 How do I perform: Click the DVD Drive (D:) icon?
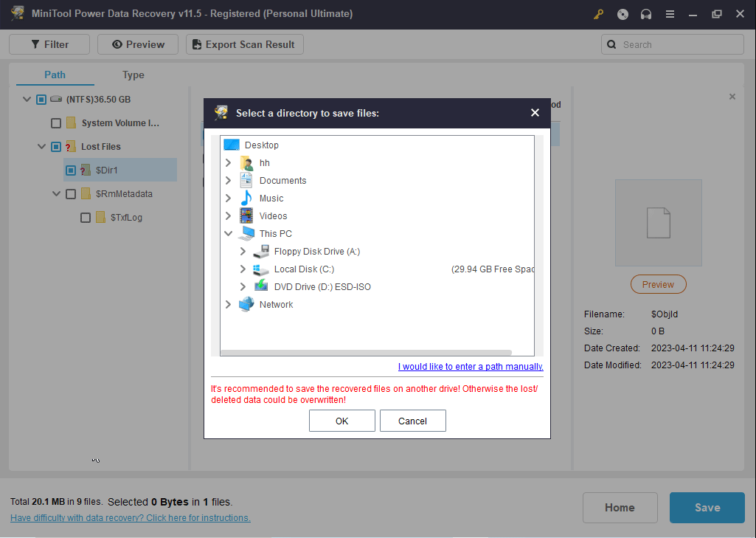pyautogui.click(x=261, y=286)
